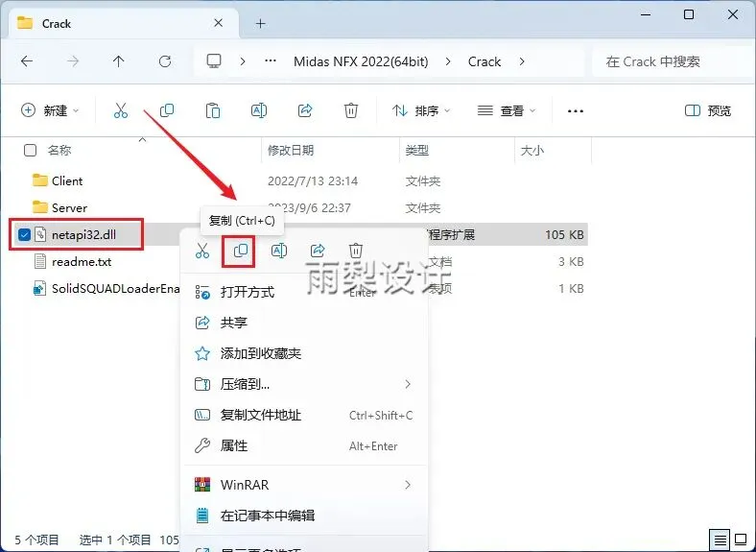Viewport: 756px width, 552px height.
Task: Choose 在记事本中编辑 in the context menu
Action: [304, 516]
